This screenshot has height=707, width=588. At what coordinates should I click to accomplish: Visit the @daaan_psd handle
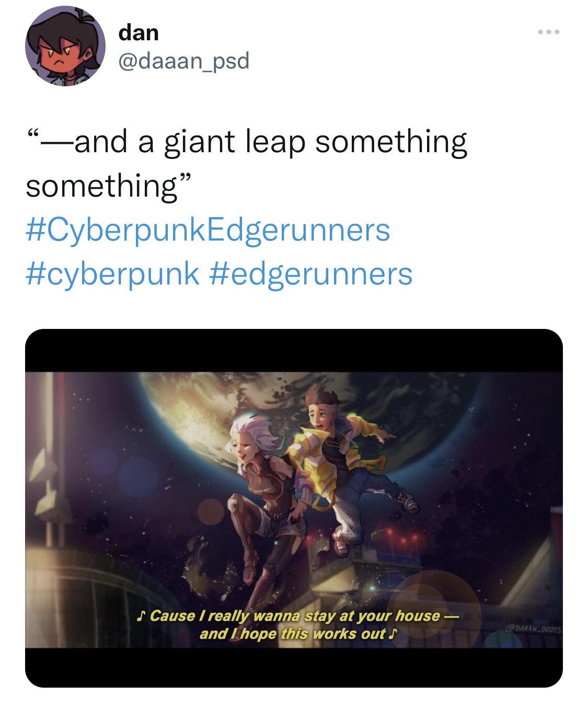(x=184, y=61)
